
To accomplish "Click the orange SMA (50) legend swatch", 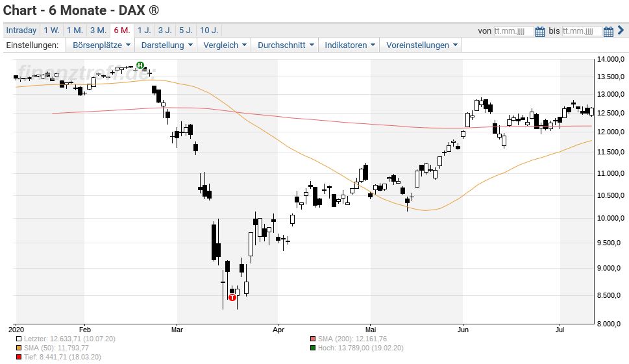I will coord(19,348).
